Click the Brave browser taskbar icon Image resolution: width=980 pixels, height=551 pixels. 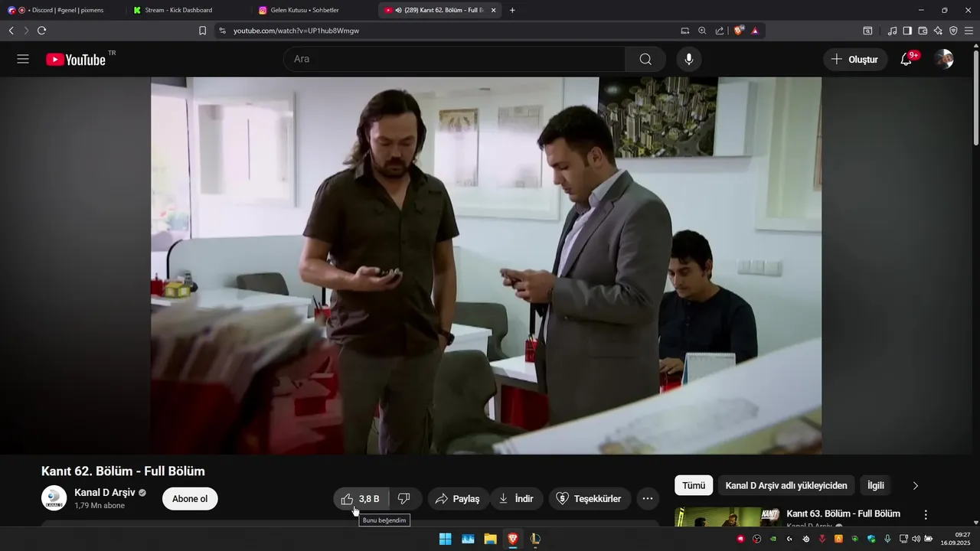(513, 539)
